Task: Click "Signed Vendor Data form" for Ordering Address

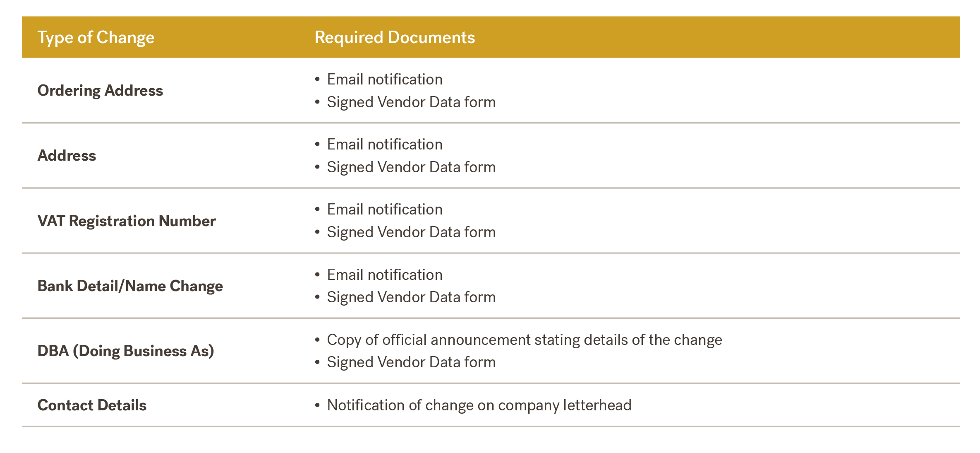Action: pyautogui.click(x=411, y=102)
